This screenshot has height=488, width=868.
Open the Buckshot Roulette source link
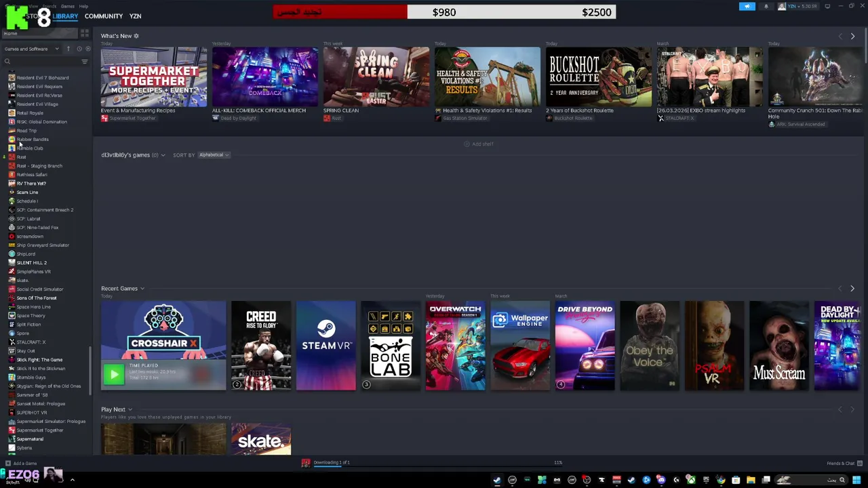click(x=573, y=119)
